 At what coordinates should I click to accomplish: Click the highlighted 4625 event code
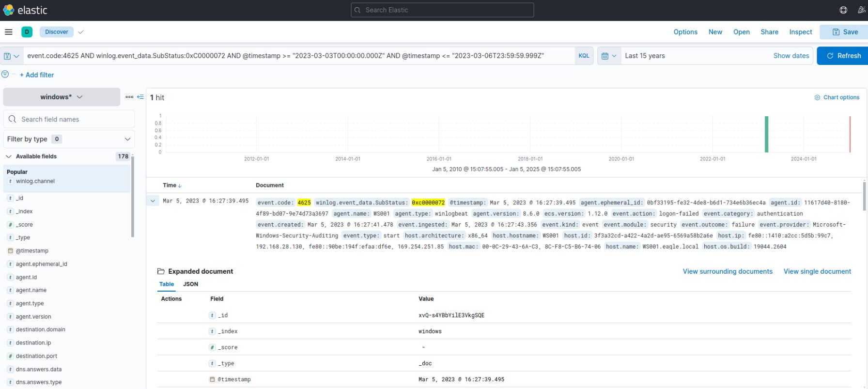[304, 202]
